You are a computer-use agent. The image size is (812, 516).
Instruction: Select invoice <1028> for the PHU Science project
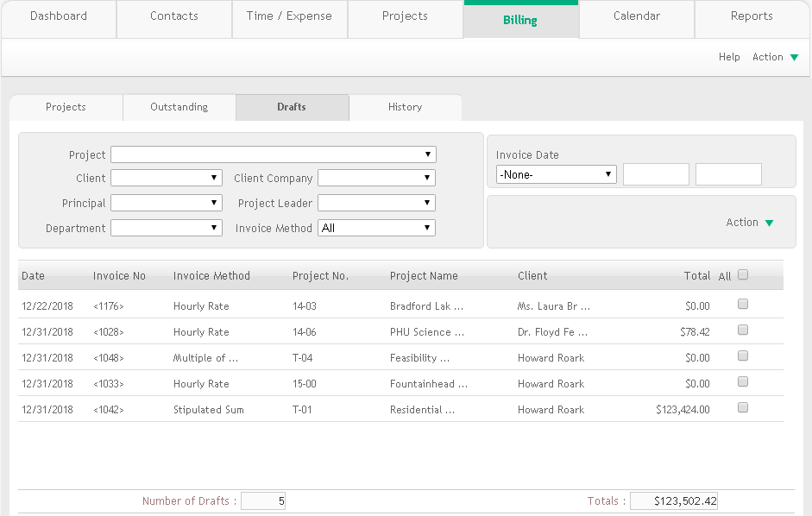coord(742,329)
